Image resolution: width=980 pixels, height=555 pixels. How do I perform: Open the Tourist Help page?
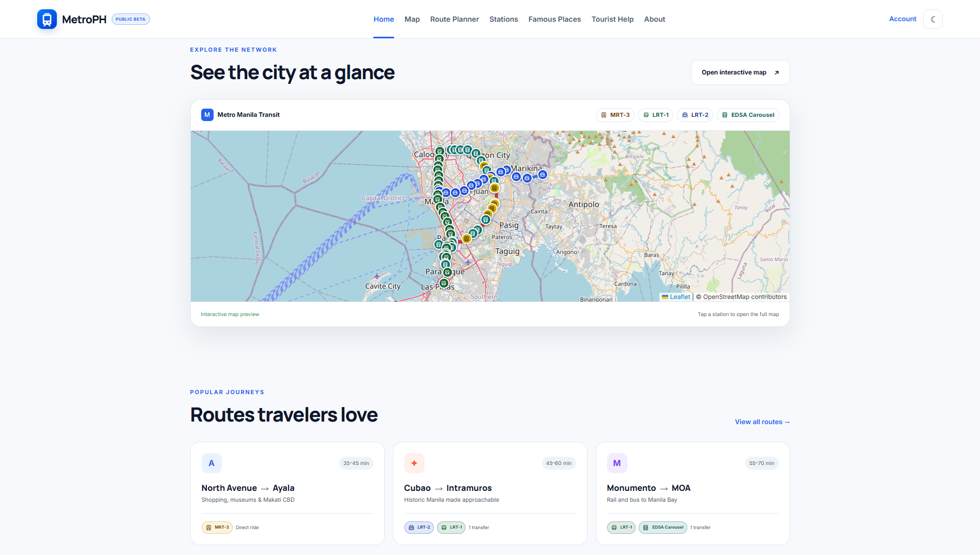click(612, 19)
